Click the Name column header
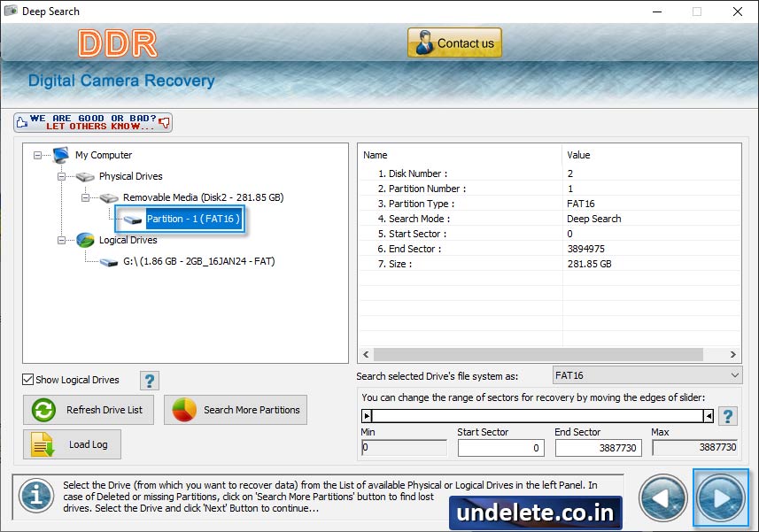This screenshot has width=759, height=532. point(461,155)
